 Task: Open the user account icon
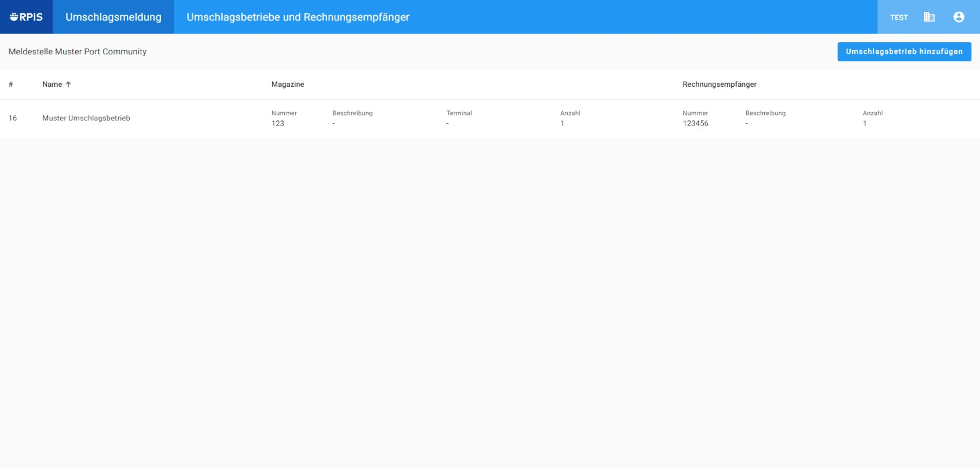(x=959, y=17)
